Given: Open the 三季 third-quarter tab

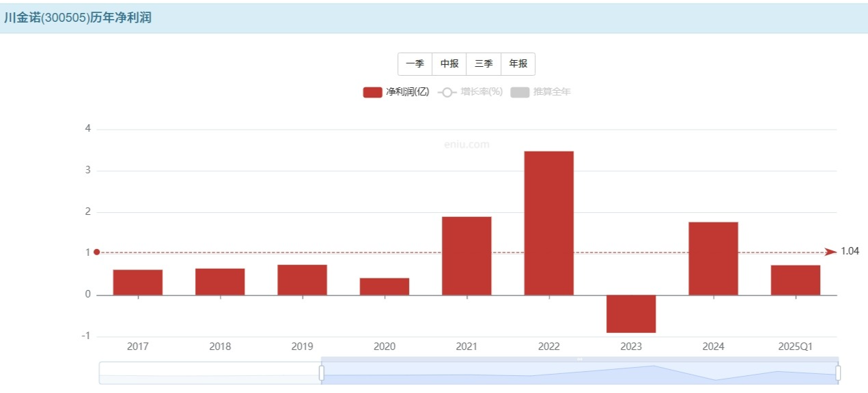Looking at the screenshot, I should [x=484, y=64].
